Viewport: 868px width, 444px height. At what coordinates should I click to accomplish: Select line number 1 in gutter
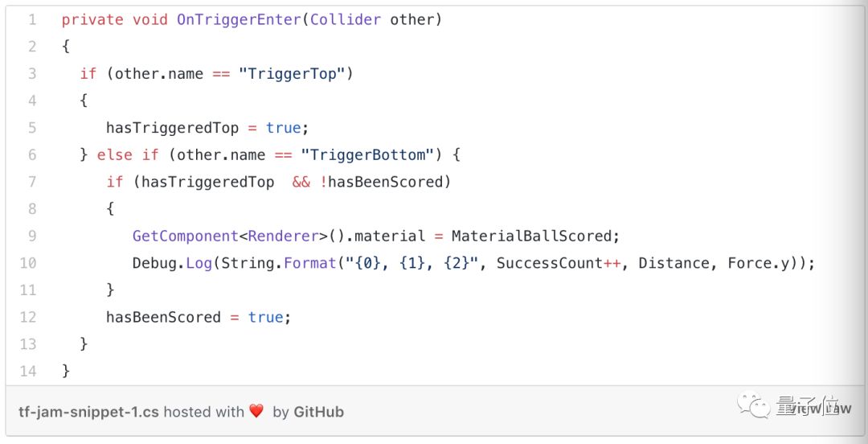click(x=32, y=19)
